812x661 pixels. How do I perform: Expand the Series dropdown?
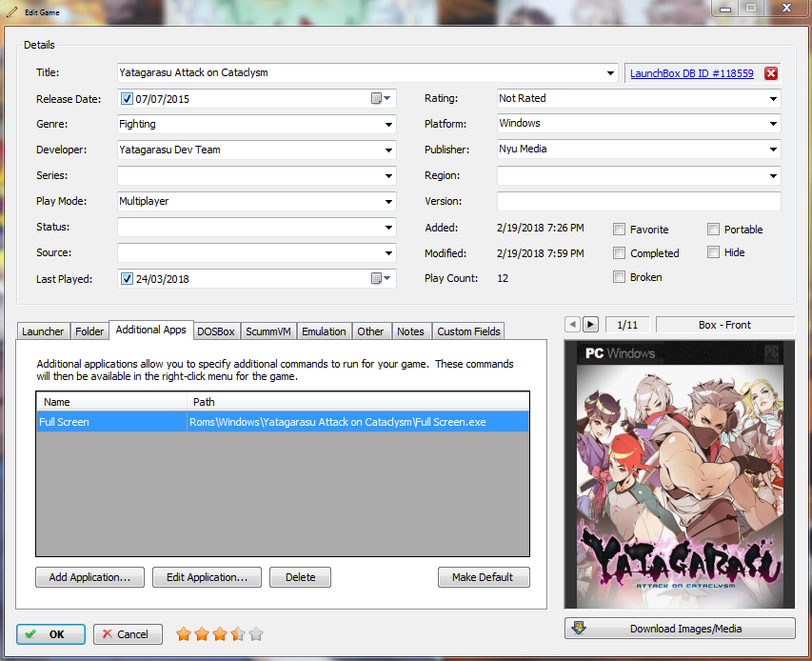(x=388, y=176)
